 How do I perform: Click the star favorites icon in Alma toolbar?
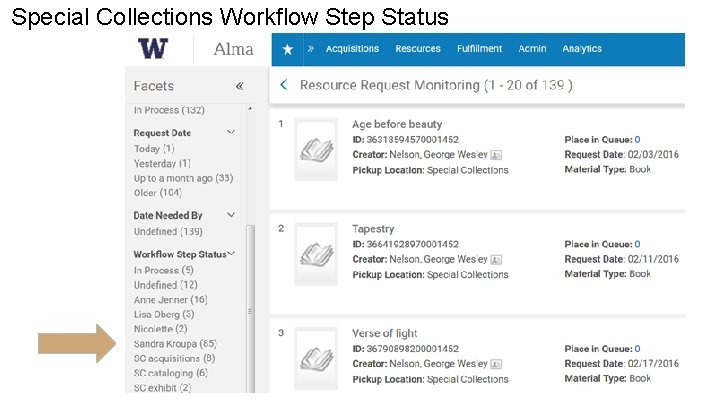(x=287, y=49)
